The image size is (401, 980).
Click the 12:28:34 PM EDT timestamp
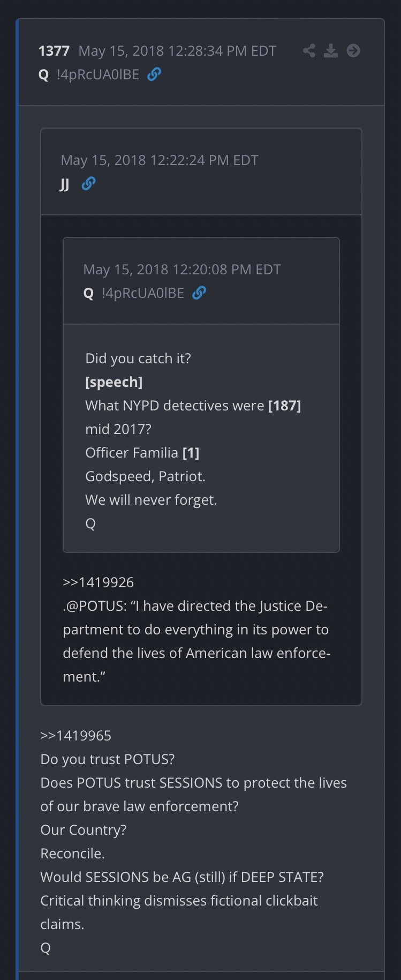(x=177, y=51)
